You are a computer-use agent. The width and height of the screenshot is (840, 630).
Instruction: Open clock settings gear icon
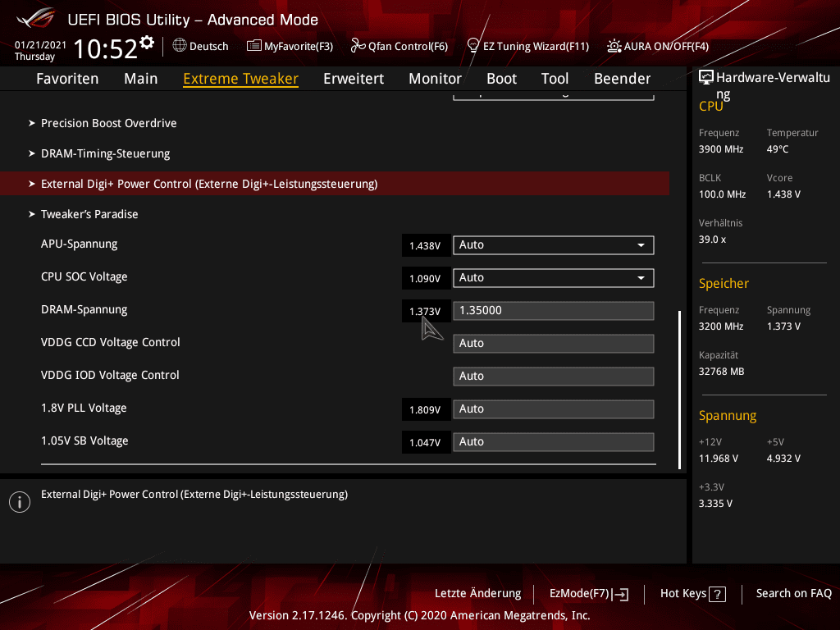147,42
